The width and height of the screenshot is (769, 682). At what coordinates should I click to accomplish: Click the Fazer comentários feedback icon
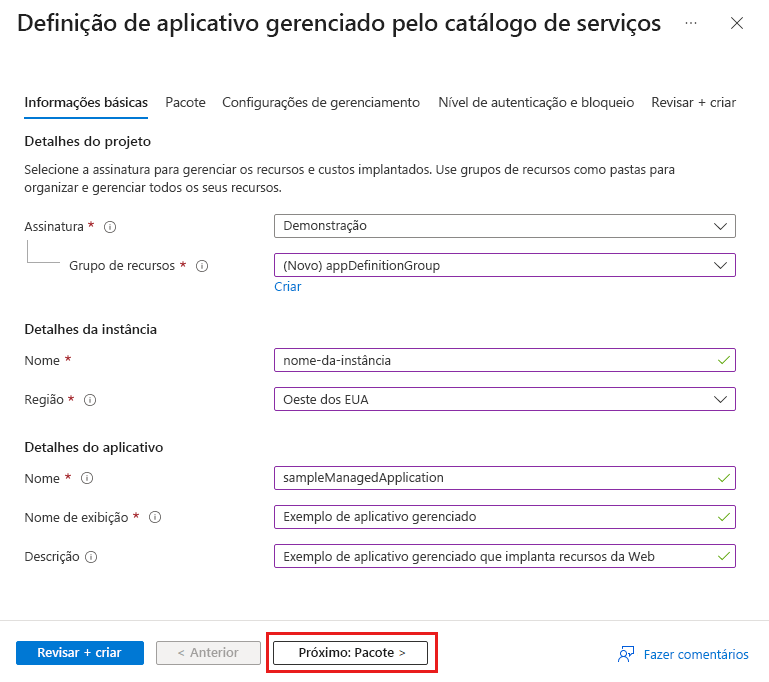click(x=627, y=654)
